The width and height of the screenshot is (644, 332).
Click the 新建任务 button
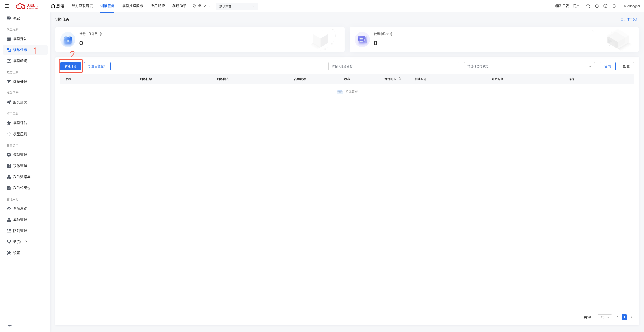point(71,66)
